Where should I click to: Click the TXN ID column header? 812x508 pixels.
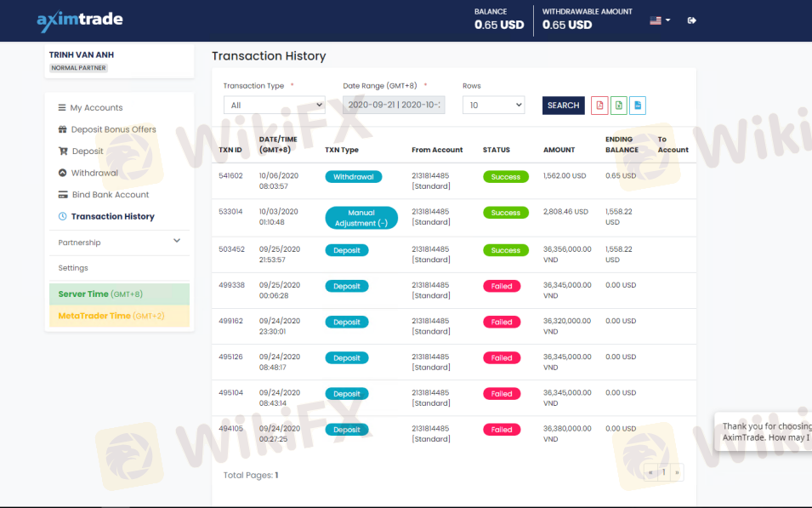pos(230,150)
